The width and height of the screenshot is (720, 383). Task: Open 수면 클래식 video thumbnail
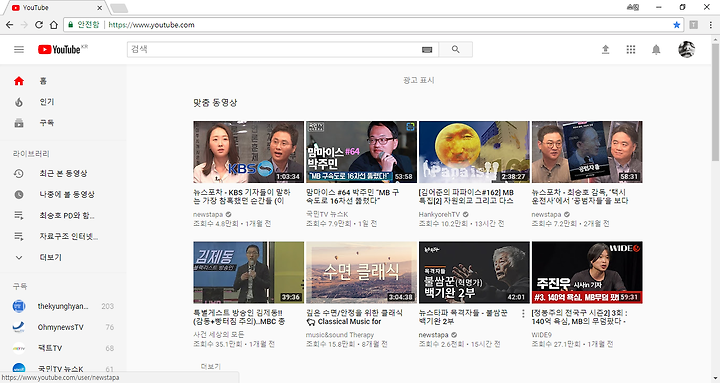pyautogui.click(x=361, y=272)
